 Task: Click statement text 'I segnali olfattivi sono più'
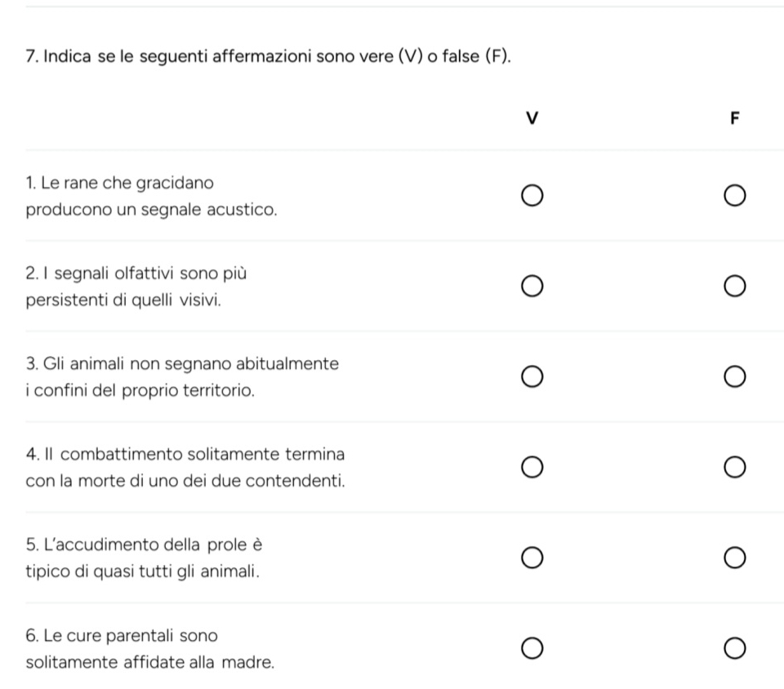pyautogui.click(x=136, y=272)
